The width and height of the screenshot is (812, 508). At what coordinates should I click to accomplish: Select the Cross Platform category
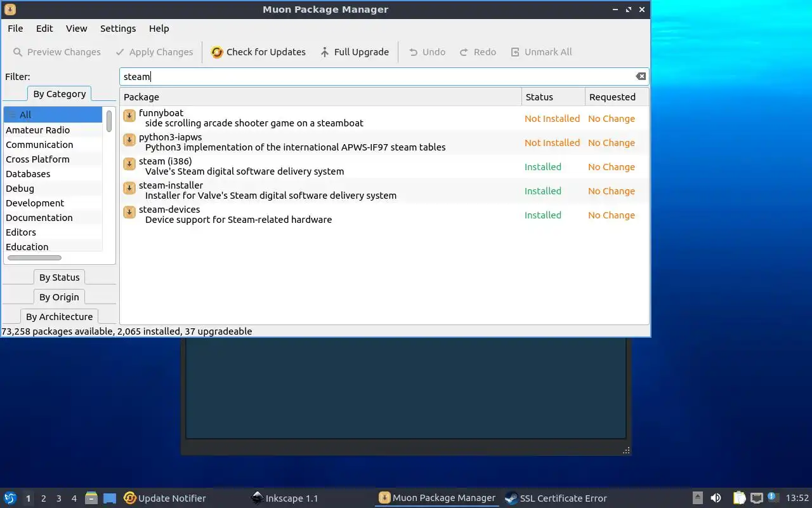[x=53, y=159]
